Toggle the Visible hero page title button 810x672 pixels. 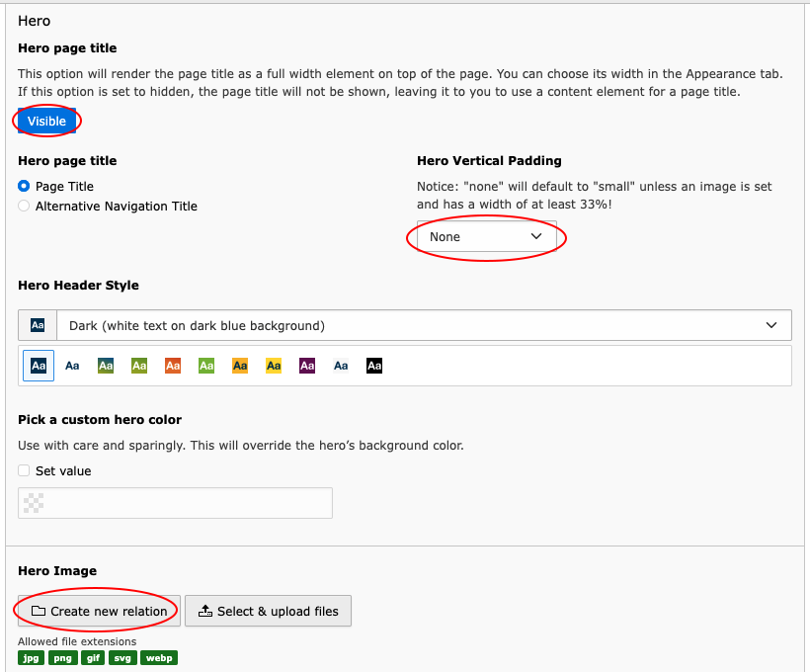pyautogui.click(x=47, y=121)
